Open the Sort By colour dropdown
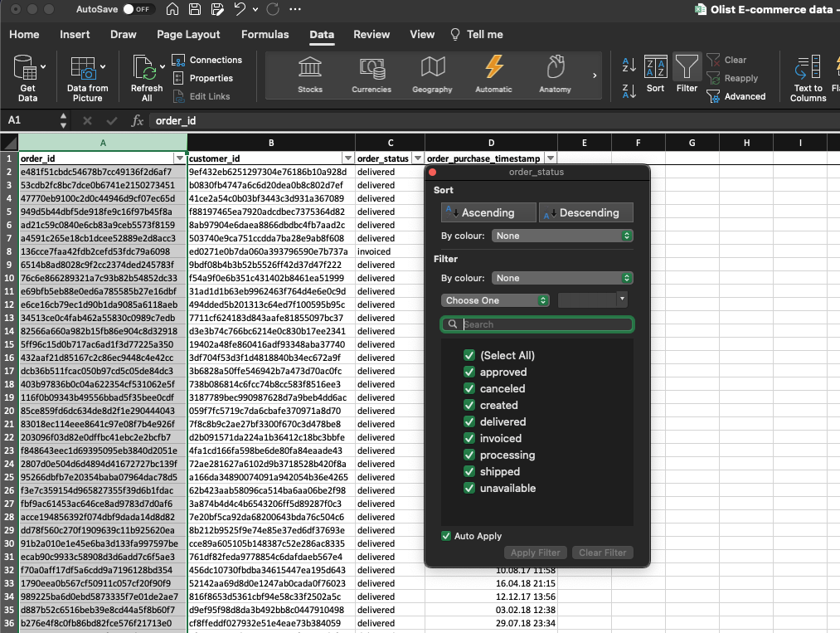The height and width of the screenshot is (633, 840). pyautogui.click(x=563, y=236)
